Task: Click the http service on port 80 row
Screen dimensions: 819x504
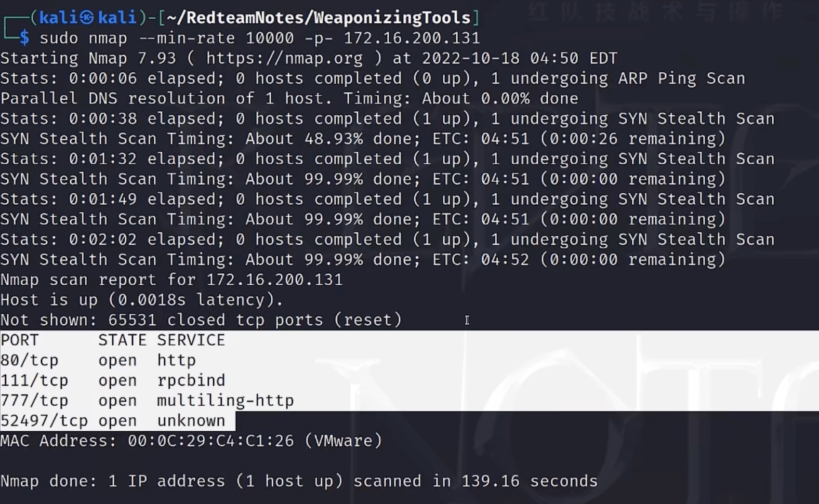Action: click(176, 360)
